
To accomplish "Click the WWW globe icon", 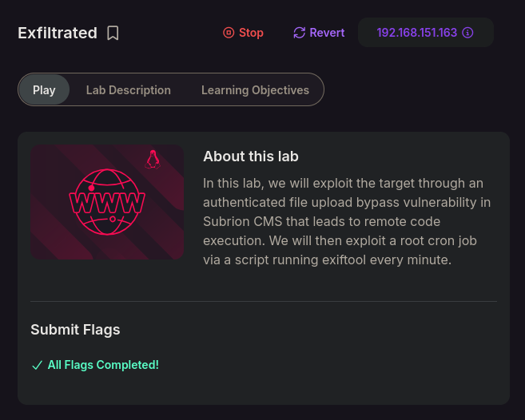I will [x=107, y=202].
